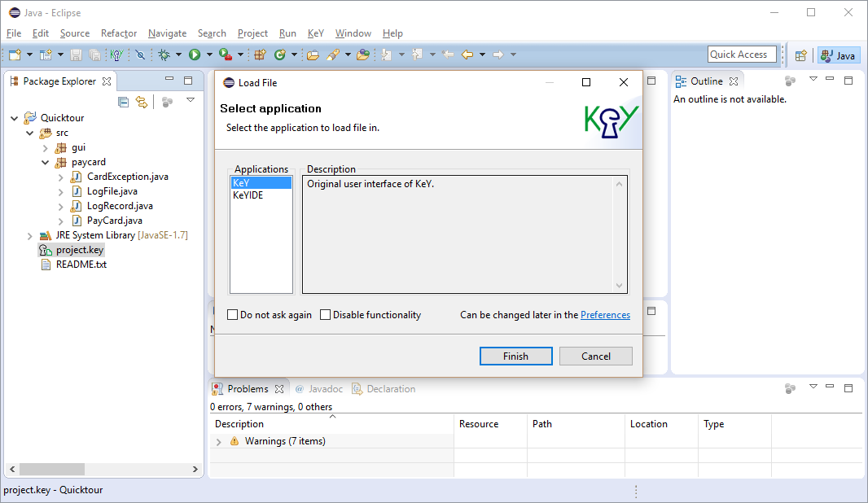The image size is (868, 503).
Task: Click the Finish button
Action: point(516,356)
